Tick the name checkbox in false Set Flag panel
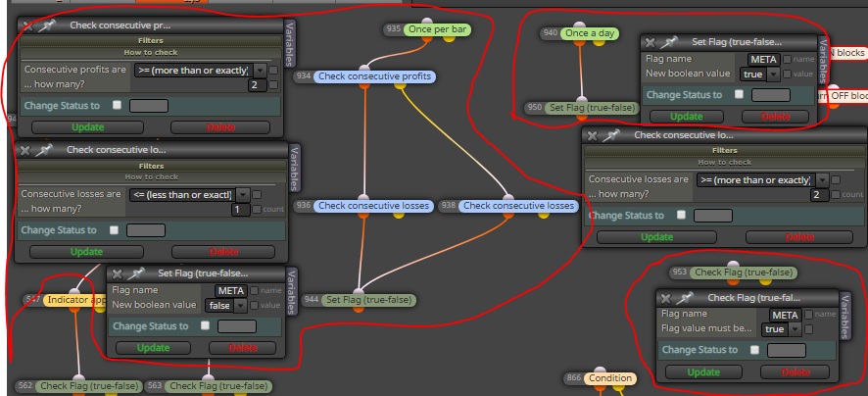 click(255, 290)
